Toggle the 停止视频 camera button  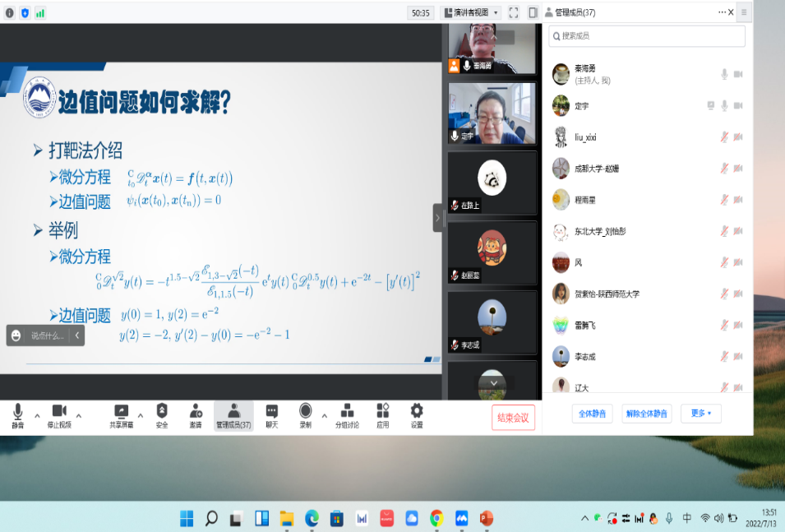[x=59, y=415]
